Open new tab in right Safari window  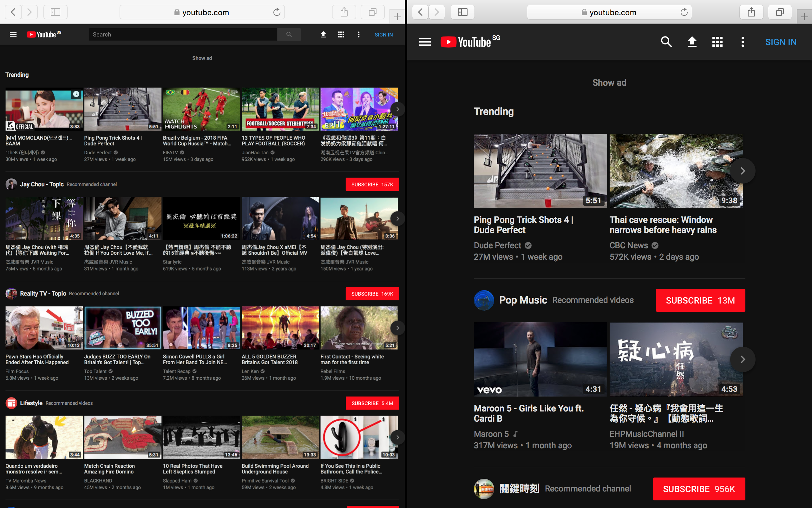click(804, 17)
